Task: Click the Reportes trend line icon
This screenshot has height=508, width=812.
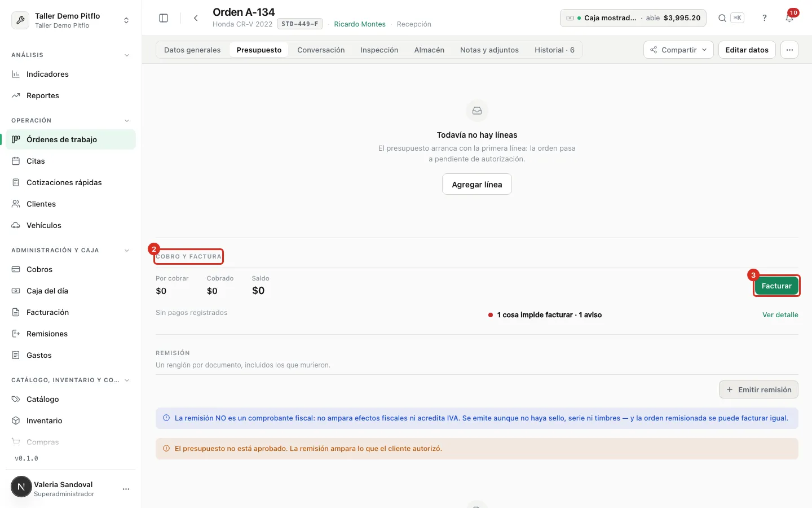Action: 16,95
